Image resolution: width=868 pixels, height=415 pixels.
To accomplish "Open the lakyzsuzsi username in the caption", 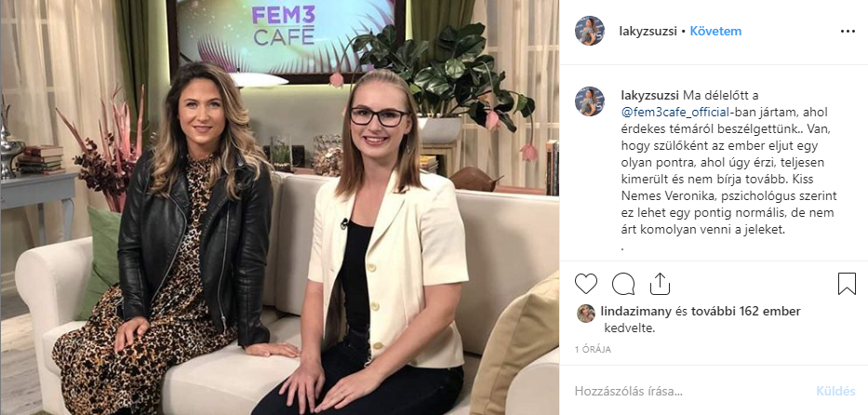I will (648, 95).
